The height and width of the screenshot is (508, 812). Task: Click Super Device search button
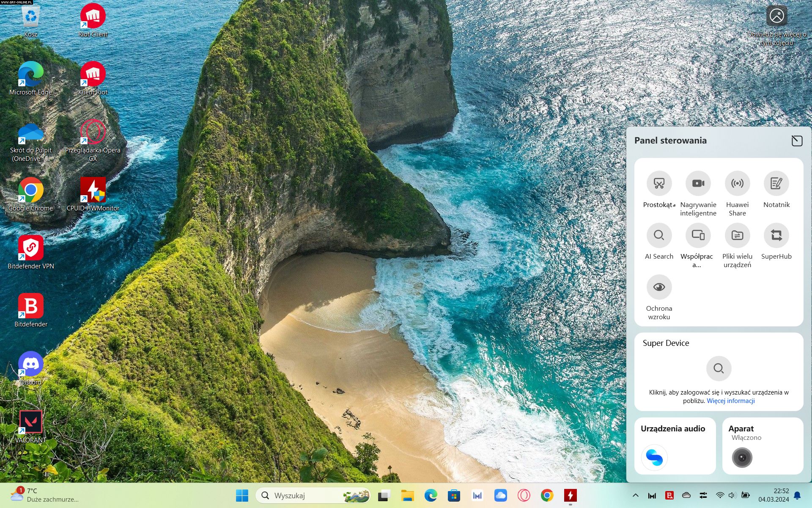point(719,368)
